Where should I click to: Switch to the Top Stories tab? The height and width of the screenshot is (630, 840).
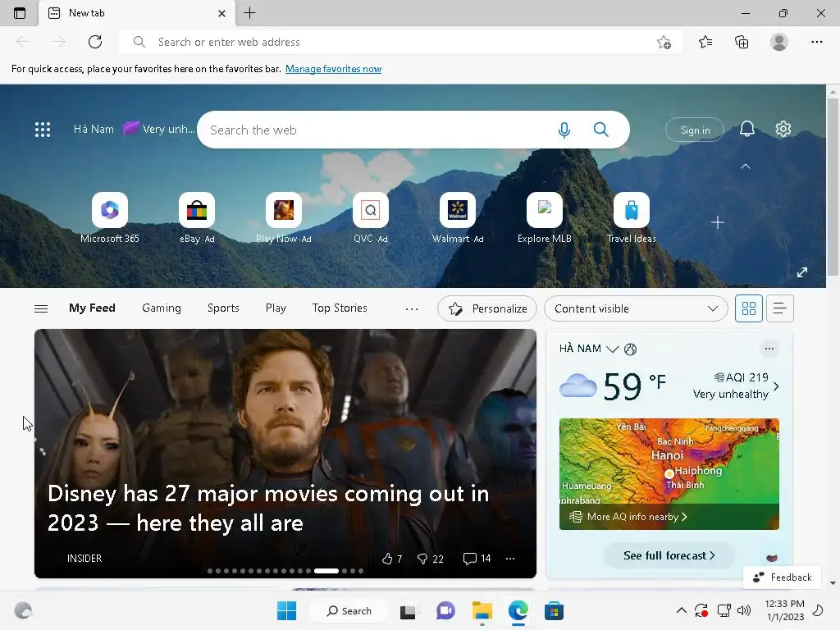(x=340, y=308)
